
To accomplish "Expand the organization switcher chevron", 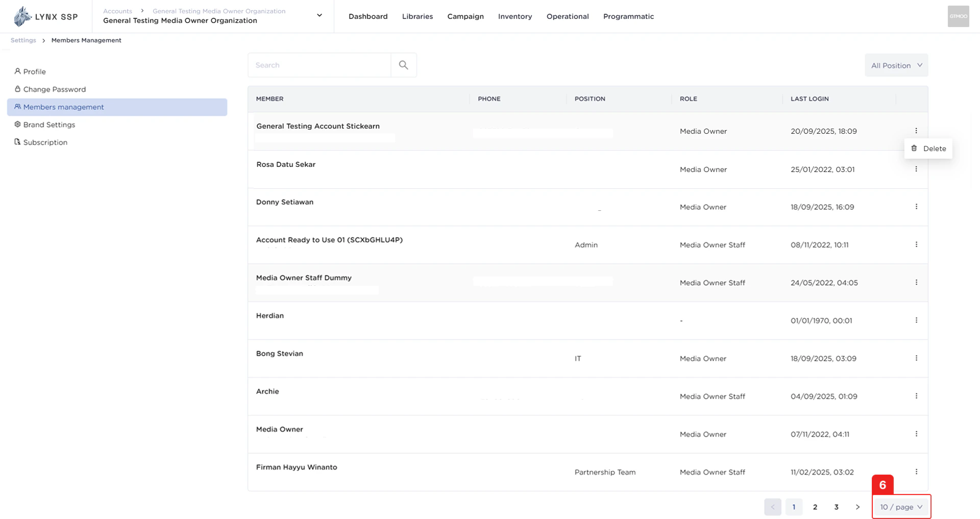I will pyautogui.click(x=319, y=15).
